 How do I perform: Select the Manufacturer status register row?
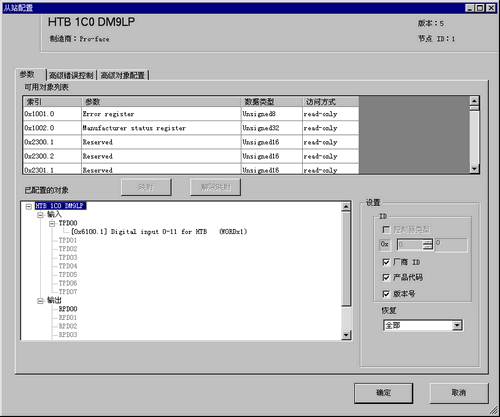click(x=191, y=128)
